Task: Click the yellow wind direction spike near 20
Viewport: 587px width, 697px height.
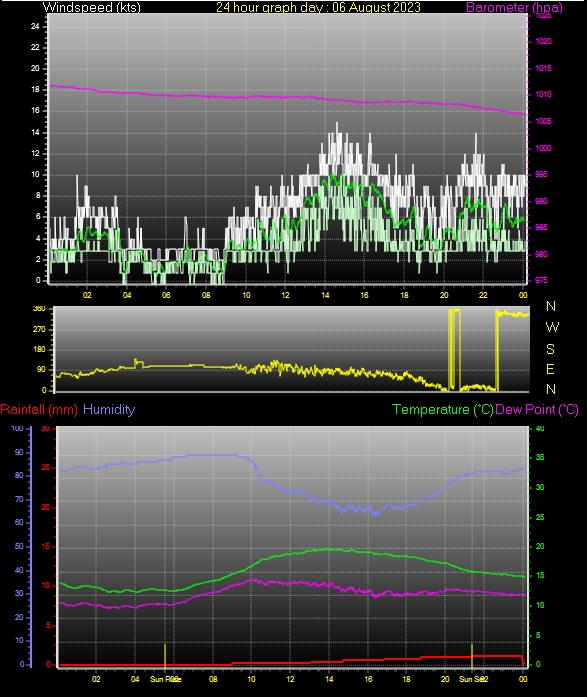Action: (x=454, y=349)
